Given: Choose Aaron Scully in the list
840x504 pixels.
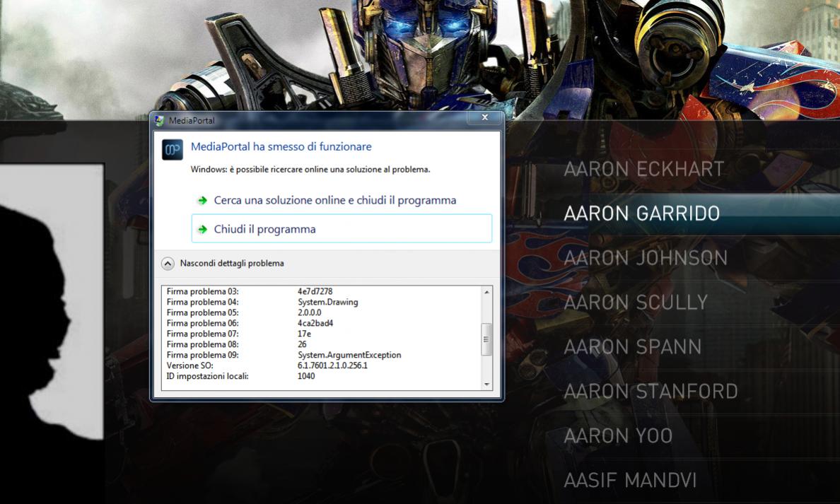Looking at the screenshot, I should (x=635, y=303).
